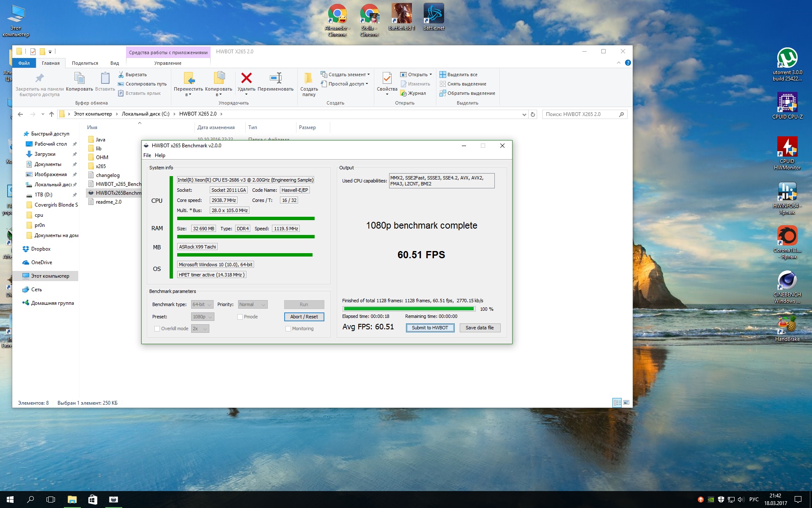Open Файл tab in Explorer
The image size is (812, 508).
(x=24, y=63)
